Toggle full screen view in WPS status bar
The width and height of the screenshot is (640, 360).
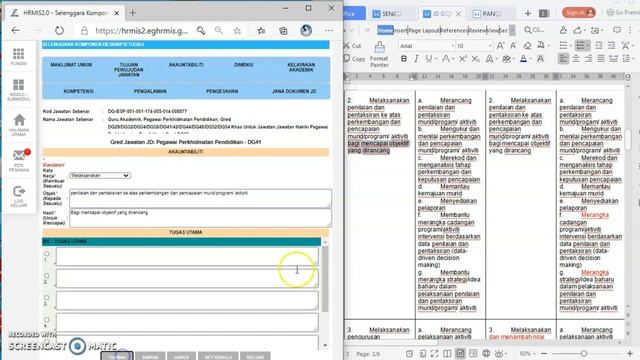(434, 353)
